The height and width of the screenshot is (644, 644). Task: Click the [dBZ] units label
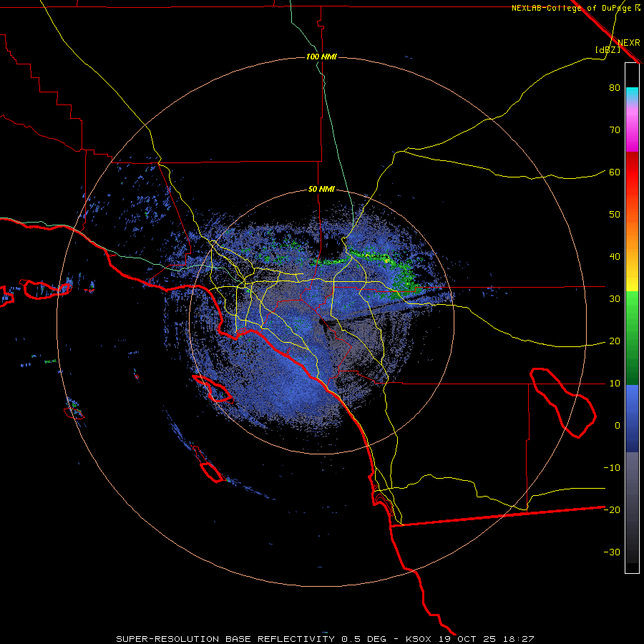pos(608,49)
